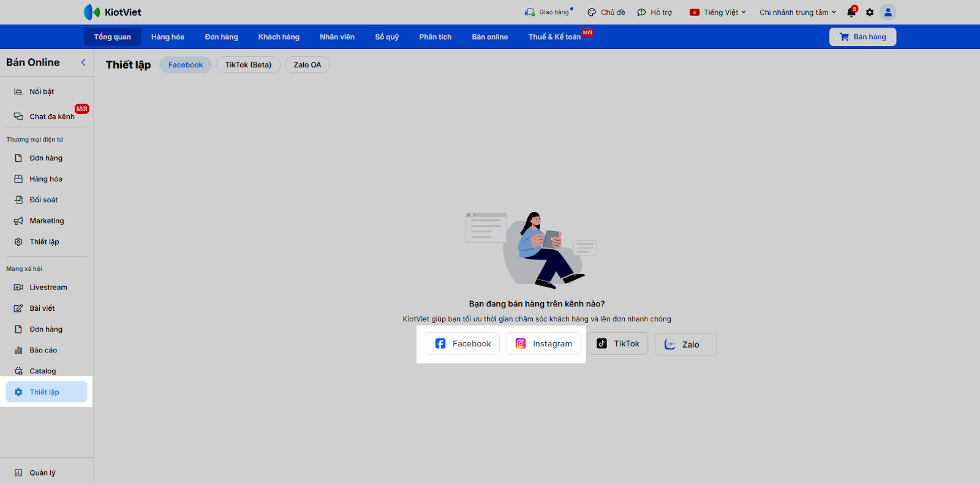Collapse the Bán Online sidebar

click(x=83, y=63)
